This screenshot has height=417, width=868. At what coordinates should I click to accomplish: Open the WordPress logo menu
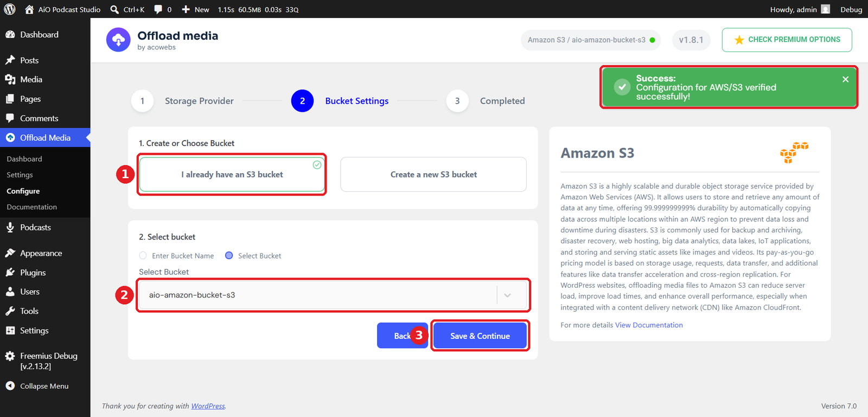click(x=10, y=9)
